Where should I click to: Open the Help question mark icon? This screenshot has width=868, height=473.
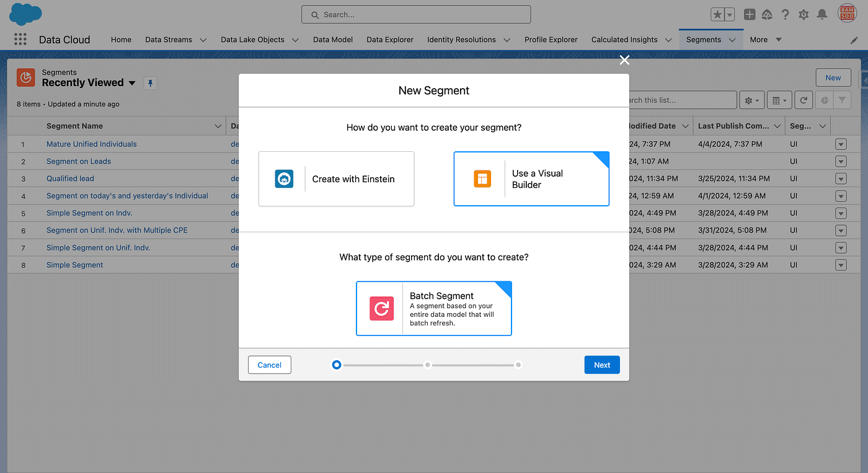(x=786, y=14)
